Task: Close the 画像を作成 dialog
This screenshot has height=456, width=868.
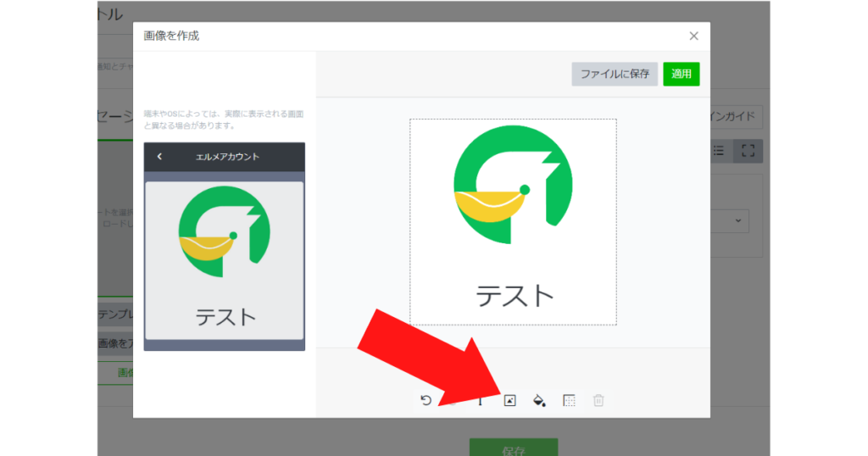Action: (693, 36)
